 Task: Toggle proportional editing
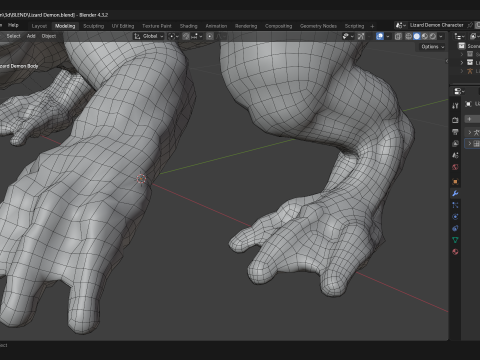pos(210,36)
